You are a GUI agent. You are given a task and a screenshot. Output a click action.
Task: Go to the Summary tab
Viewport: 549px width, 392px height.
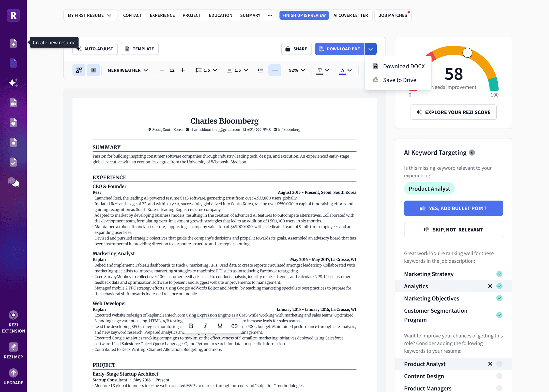250,15
